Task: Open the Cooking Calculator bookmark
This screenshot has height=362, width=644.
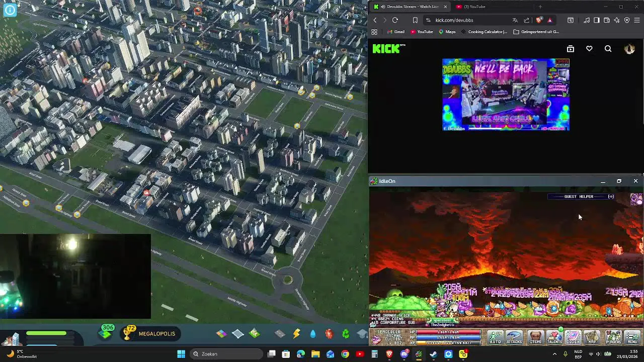Action: click(483, 32)
